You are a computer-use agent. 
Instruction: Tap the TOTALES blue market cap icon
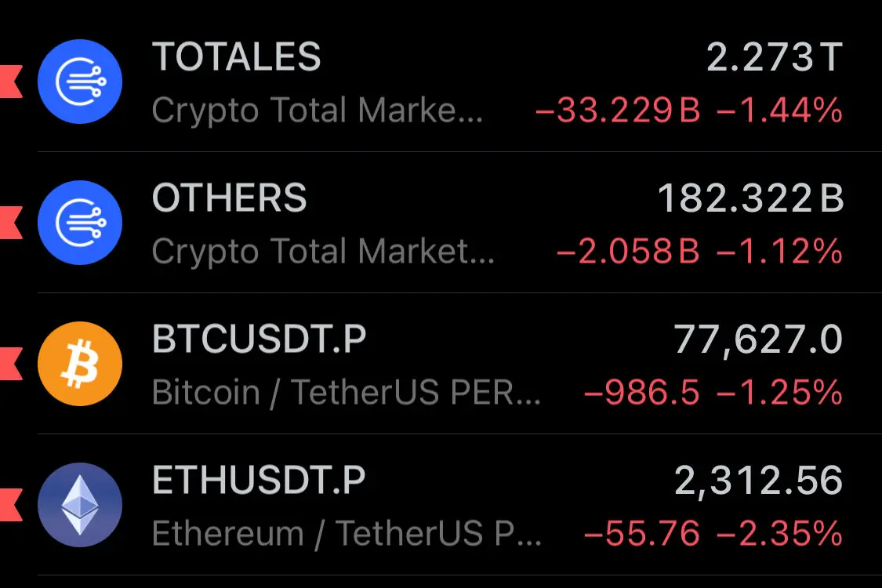coord(80,82)
